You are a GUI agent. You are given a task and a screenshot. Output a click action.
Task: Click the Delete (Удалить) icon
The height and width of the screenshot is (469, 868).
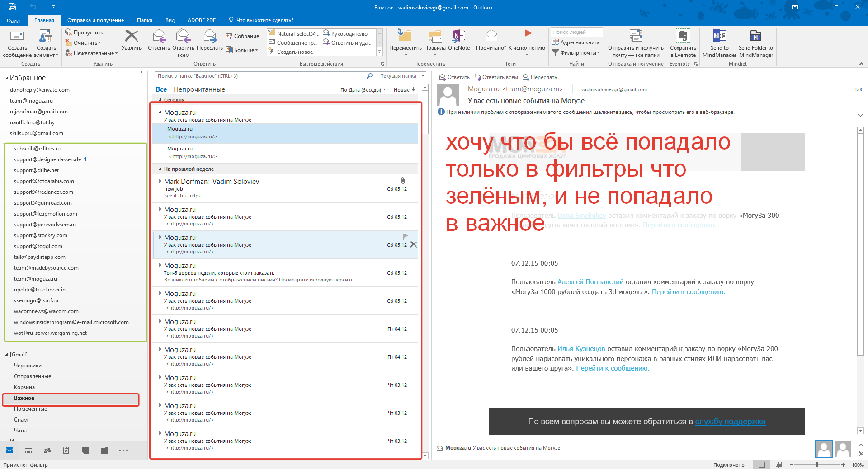132,36
